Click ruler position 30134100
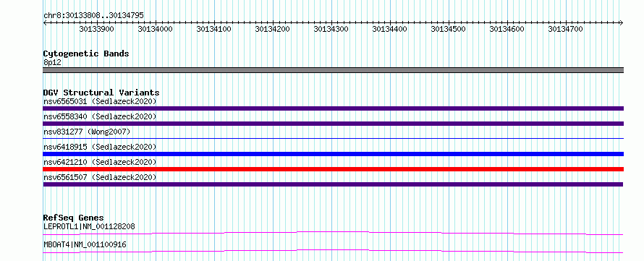 [x=214, y=29]
